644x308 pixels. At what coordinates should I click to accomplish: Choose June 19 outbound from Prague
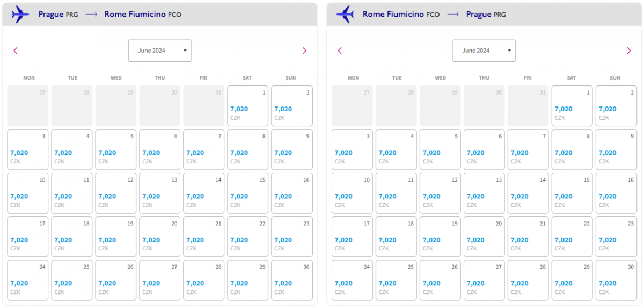(115, 237)
